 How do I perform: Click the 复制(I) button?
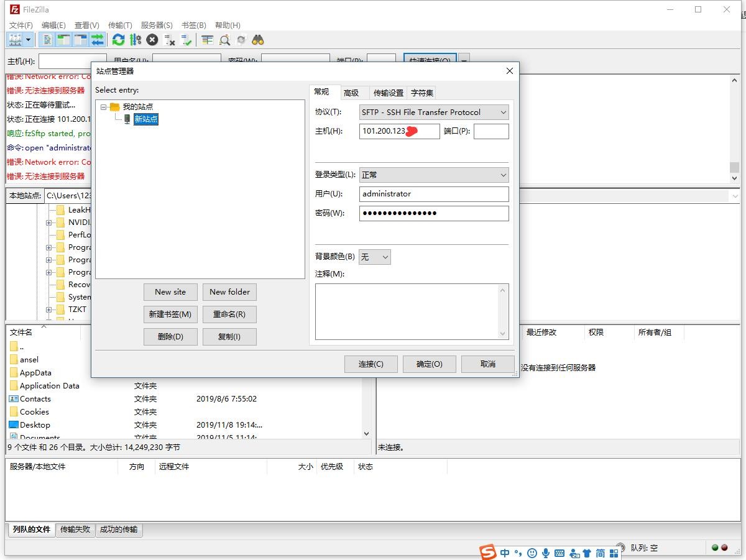229,337
